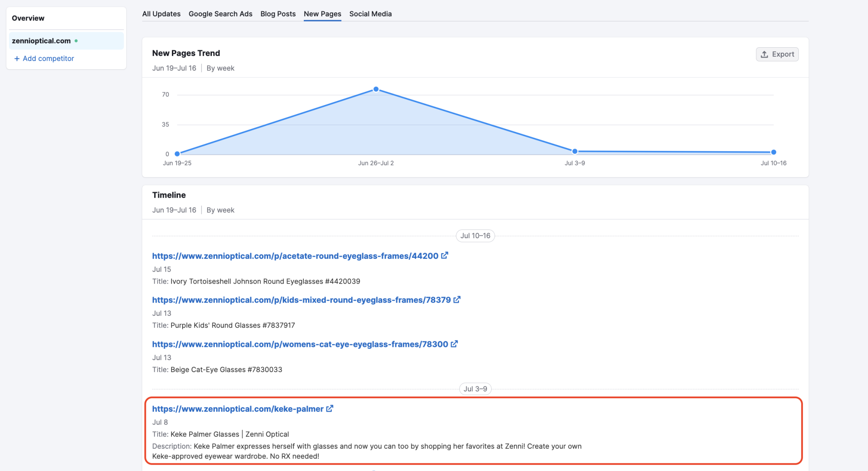Click the 'By week' label in New Pages Trend
The width and height of the screenshot is (868, 471).
(220, 68)
